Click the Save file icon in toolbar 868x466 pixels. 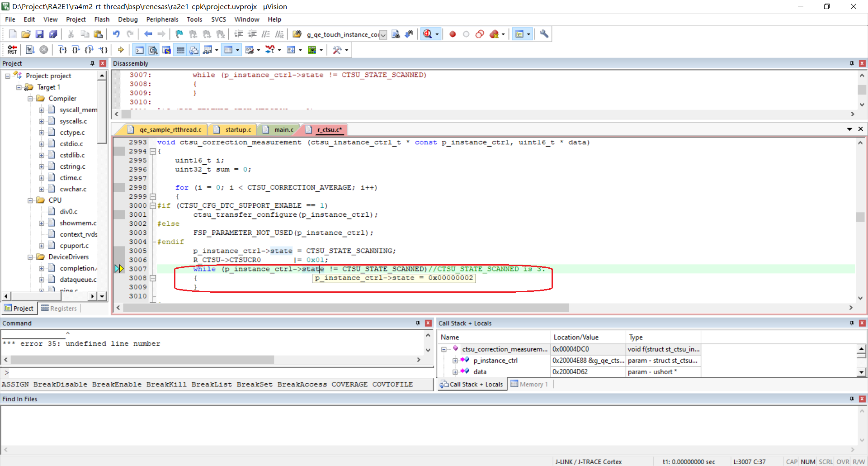[x=40, y=34]
